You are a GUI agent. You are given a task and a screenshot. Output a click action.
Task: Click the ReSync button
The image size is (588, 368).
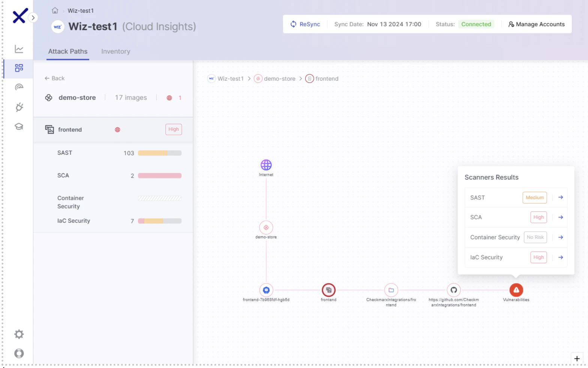[305, 24]
